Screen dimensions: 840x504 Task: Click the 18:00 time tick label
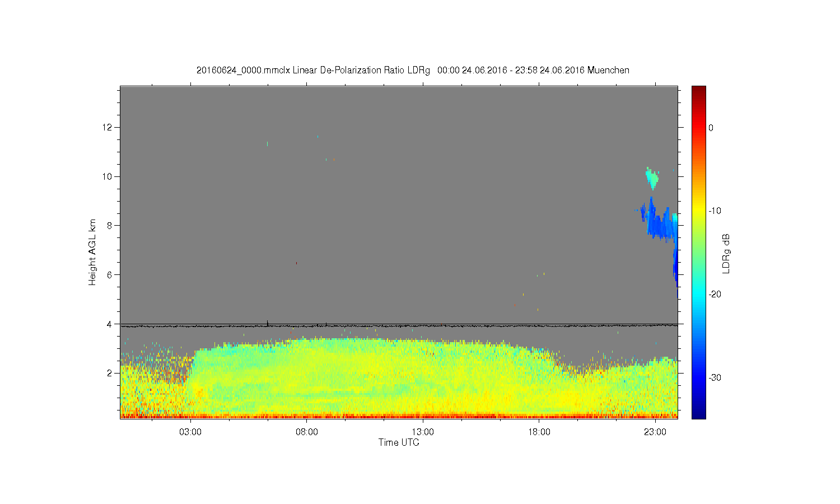(x=539, y=432)
